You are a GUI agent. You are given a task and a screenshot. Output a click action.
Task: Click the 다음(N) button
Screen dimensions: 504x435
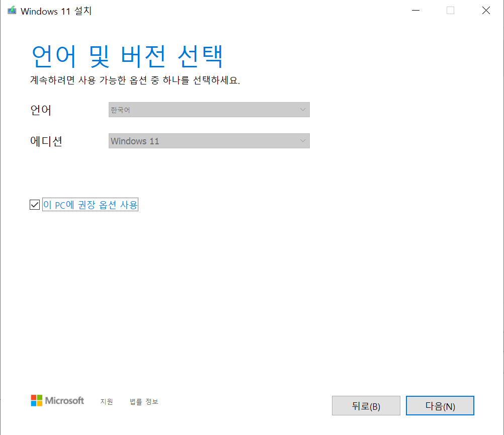440,406
